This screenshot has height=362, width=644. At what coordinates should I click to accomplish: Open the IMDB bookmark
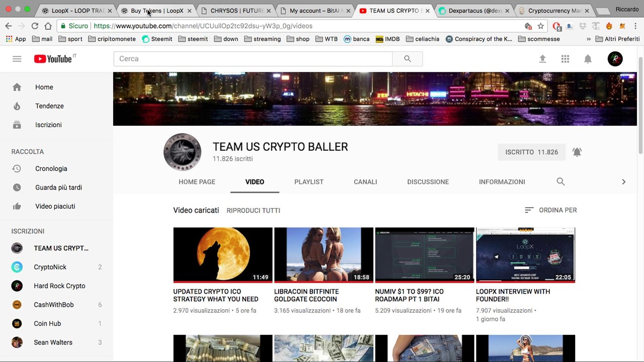pyautogui.click(x=387, y=39)
